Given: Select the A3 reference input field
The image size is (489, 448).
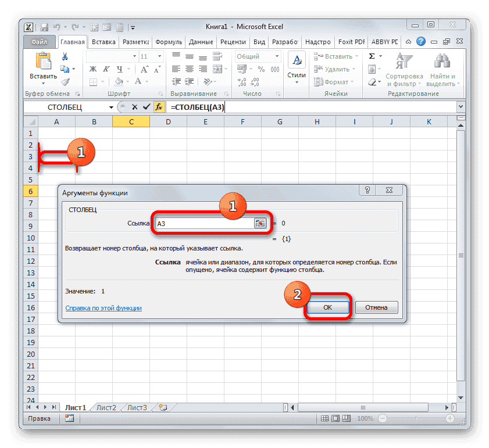Looking at the screenshot, I should coord(204,223).
